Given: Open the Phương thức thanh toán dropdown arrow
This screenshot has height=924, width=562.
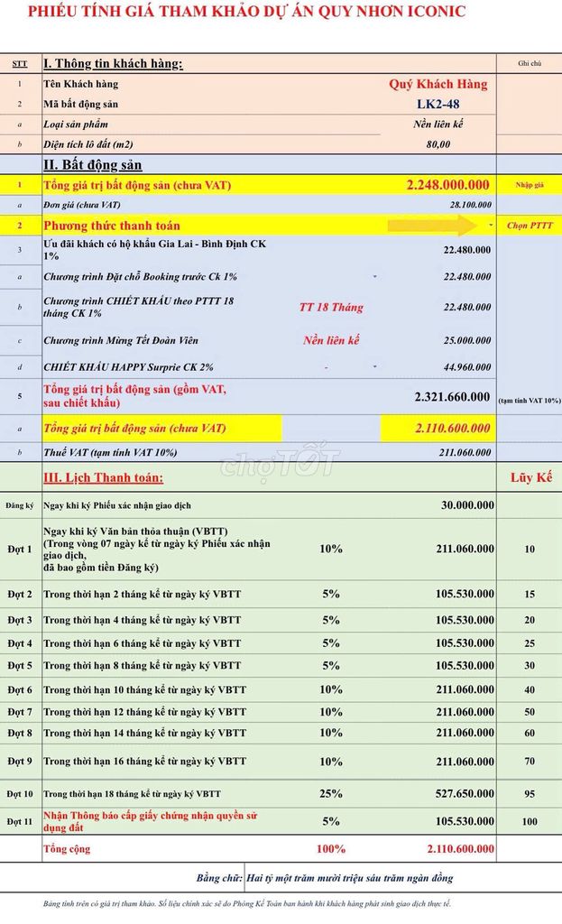Looking at the screenshot, I should [x=490, y=224].
